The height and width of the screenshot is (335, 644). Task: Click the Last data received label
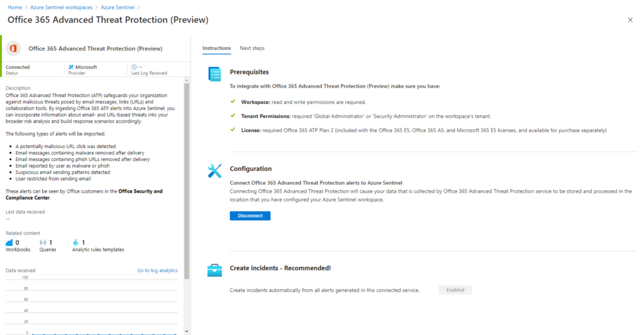click(25, 212)
